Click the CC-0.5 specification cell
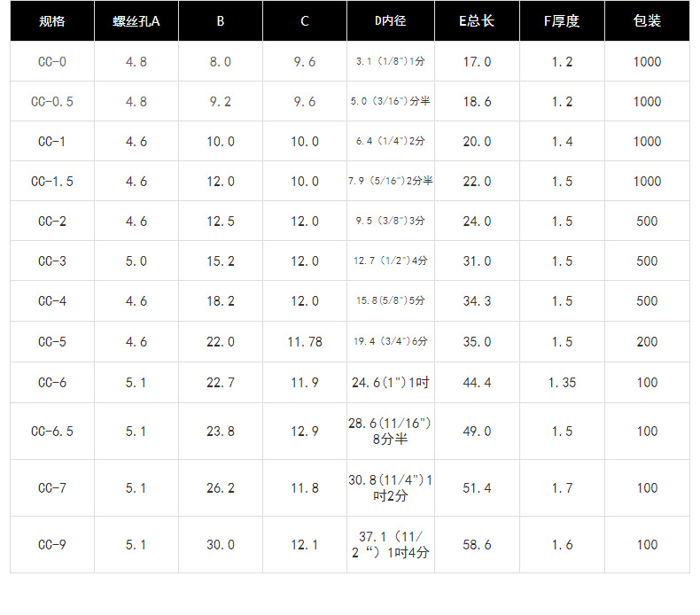Viewport: 700px width, 615px height. (x=52, y=102)
